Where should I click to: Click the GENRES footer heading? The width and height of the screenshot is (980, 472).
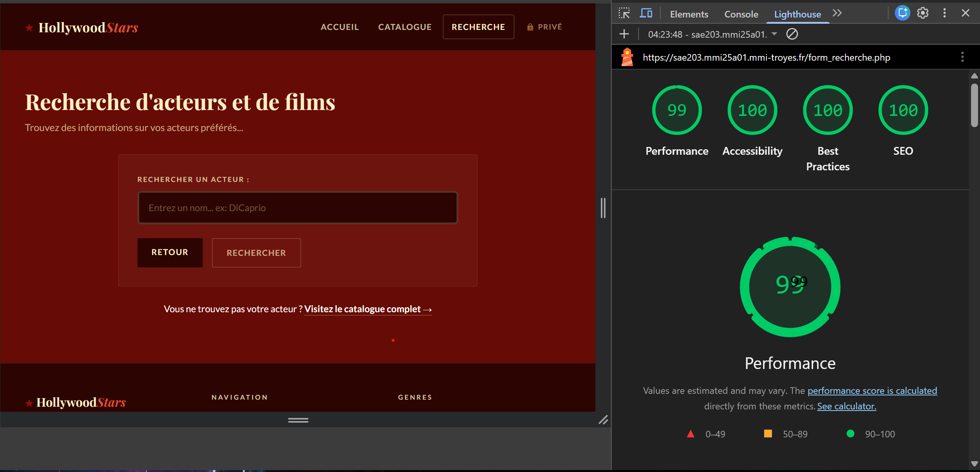tap(415, 397)
